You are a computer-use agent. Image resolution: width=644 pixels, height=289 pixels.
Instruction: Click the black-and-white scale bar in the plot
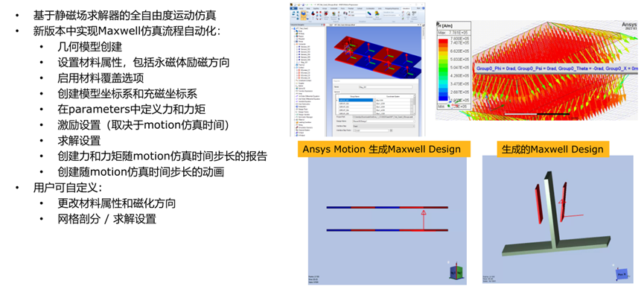point(537,114)
